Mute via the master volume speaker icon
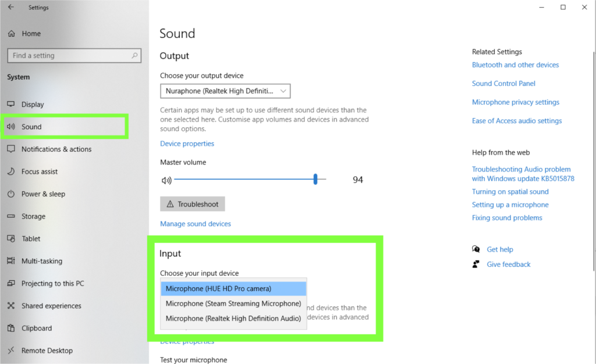 tap(166, 180)
